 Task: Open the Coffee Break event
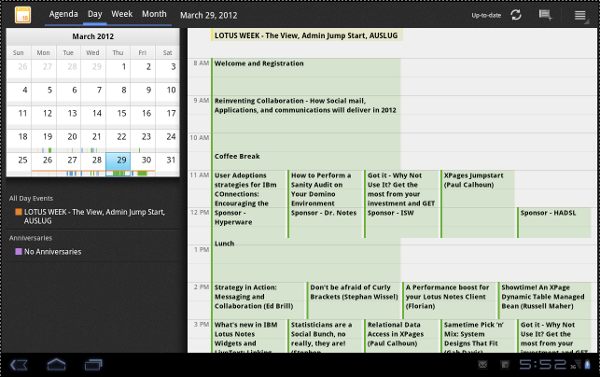tap(306, 161)
